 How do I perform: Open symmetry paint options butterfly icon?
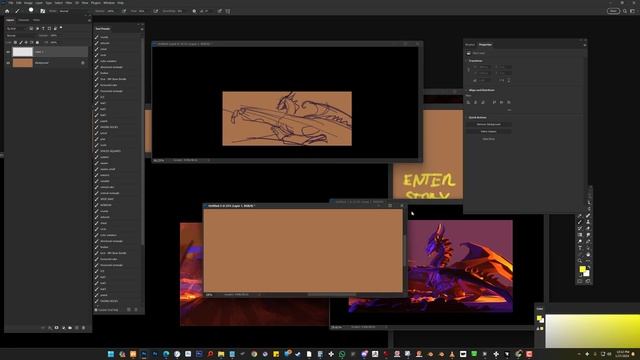pyautogui.click(x=228, y=11)
